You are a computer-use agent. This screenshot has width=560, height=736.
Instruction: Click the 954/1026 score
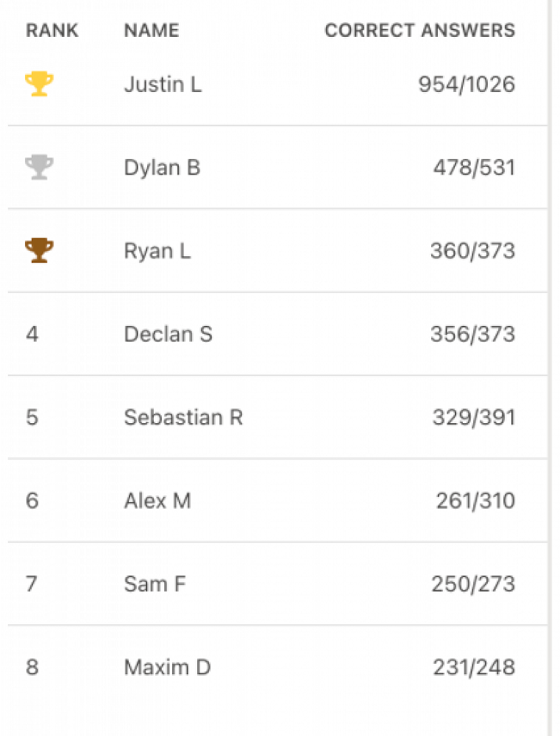pos(467,85)
